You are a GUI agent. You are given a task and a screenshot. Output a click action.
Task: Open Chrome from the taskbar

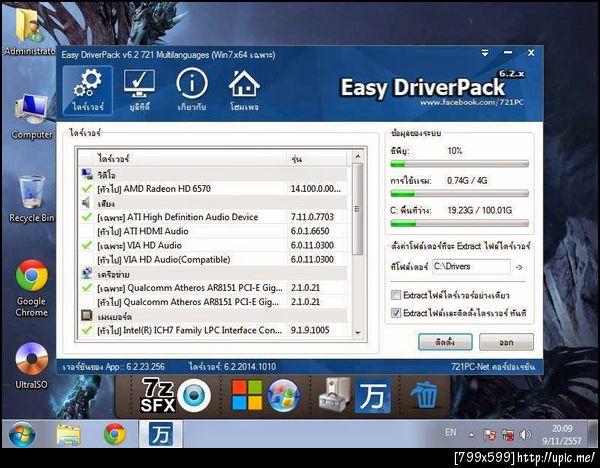point(114,434)
